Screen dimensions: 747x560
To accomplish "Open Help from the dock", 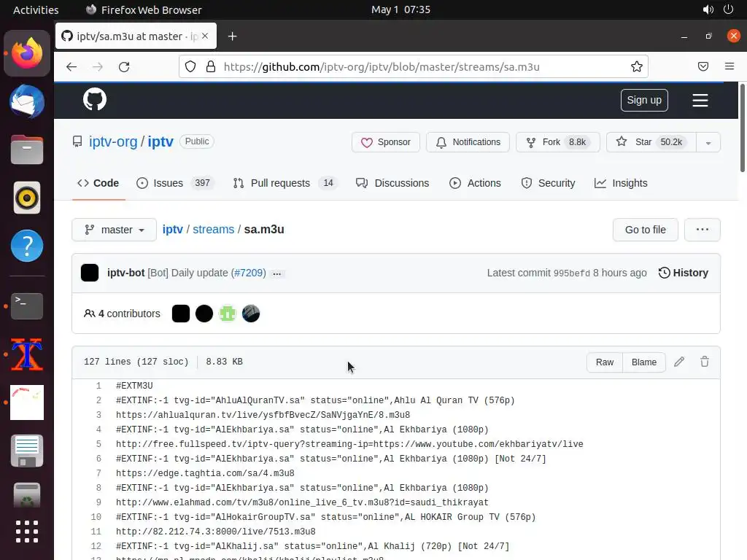I will pyautogui.click(x=27, y=246).
